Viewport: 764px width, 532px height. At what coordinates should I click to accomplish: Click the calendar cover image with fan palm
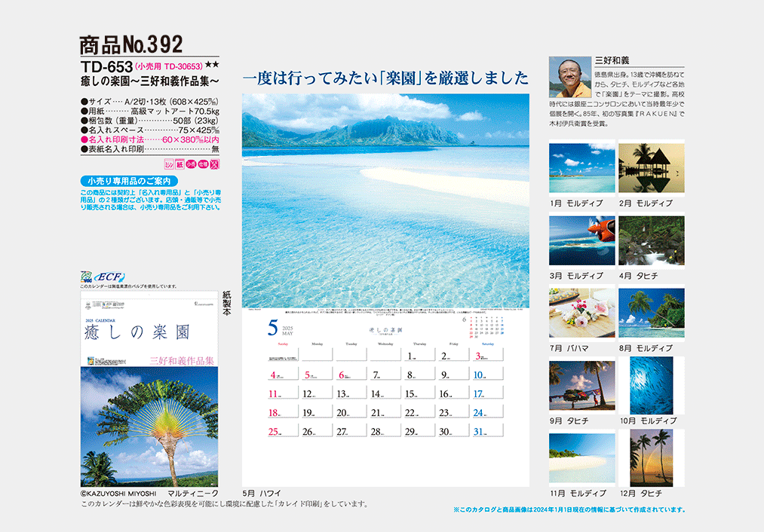point(149,427)
